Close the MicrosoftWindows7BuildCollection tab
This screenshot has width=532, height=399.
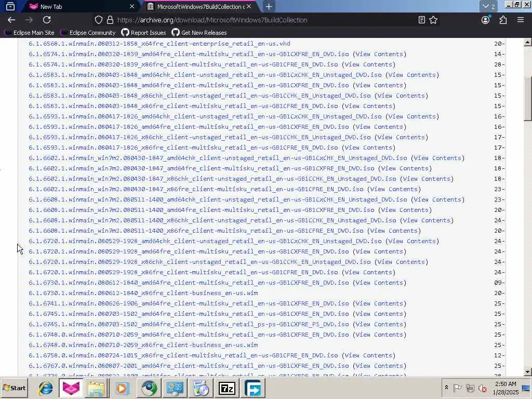tap(249, 6)
